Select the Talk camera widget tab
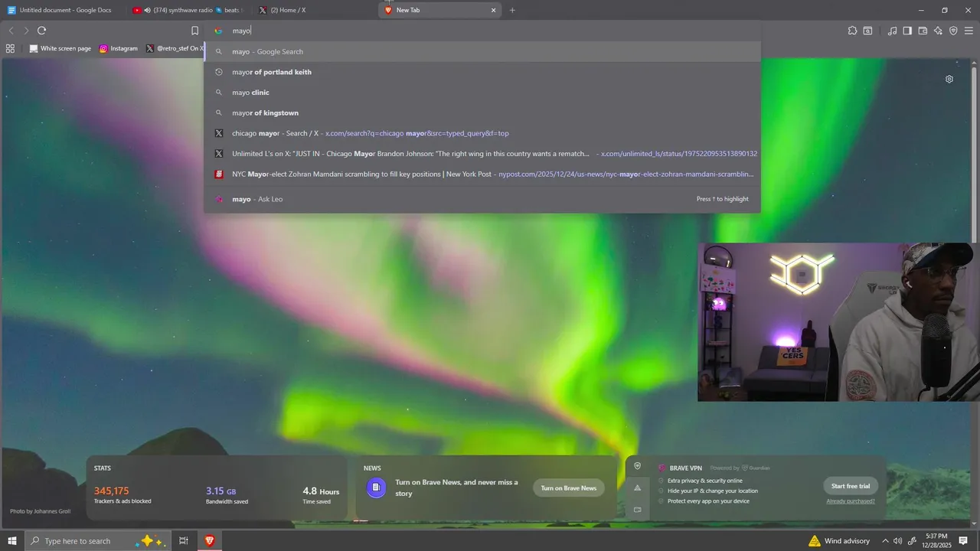980x551 pixels. pyautogui.click(x=637, y=509)
